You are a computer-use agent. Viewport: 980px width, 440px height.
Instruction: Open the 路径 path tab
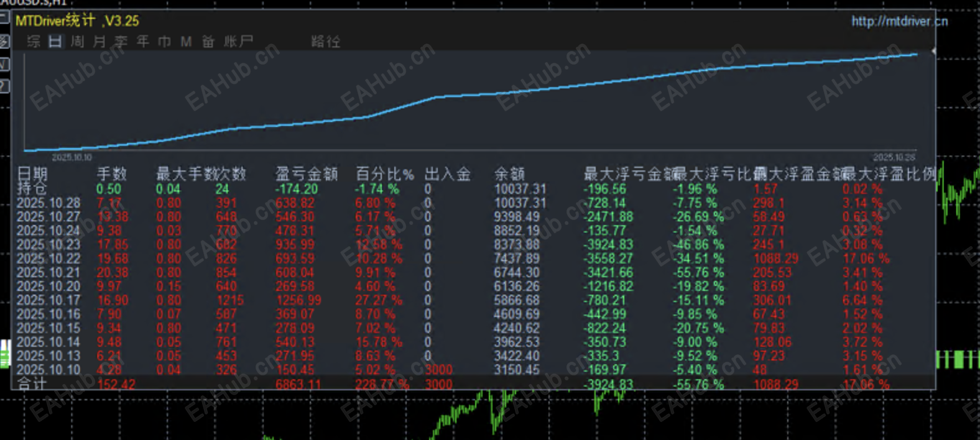[x=325, y=42]
